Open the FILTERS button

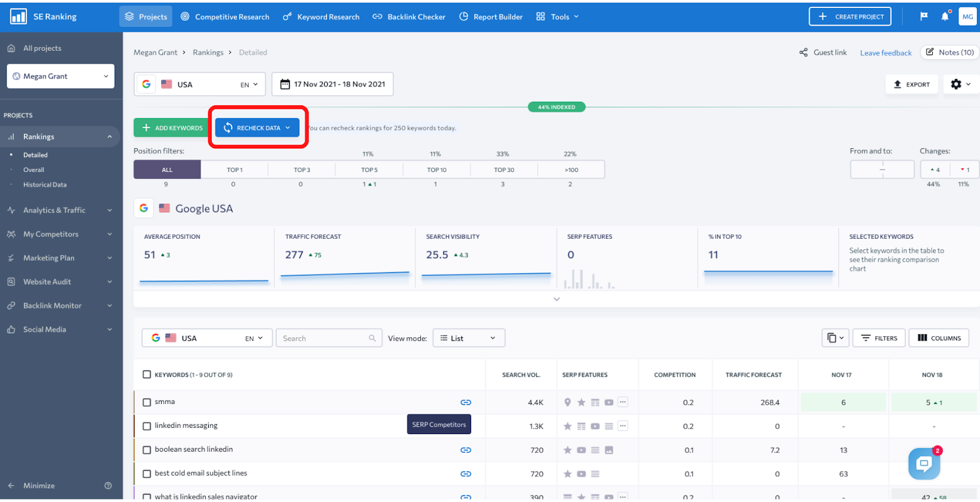click(x=879, y=338)
